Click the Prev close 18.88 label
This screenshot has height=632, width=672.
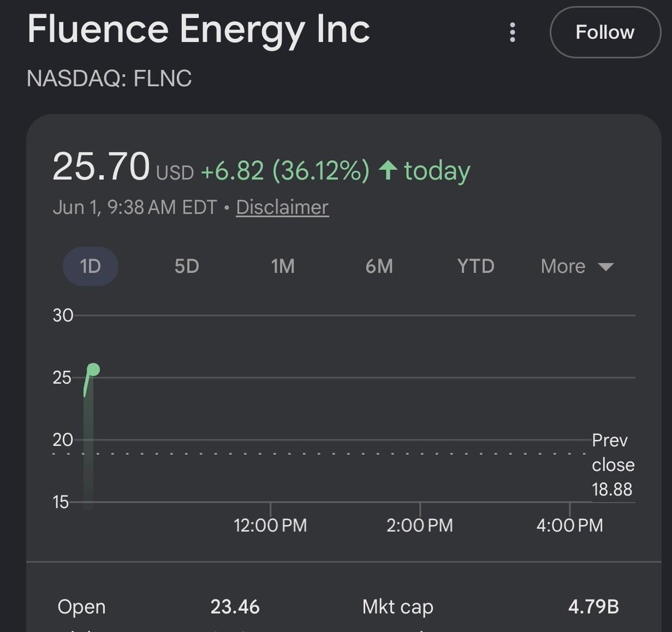613,465
